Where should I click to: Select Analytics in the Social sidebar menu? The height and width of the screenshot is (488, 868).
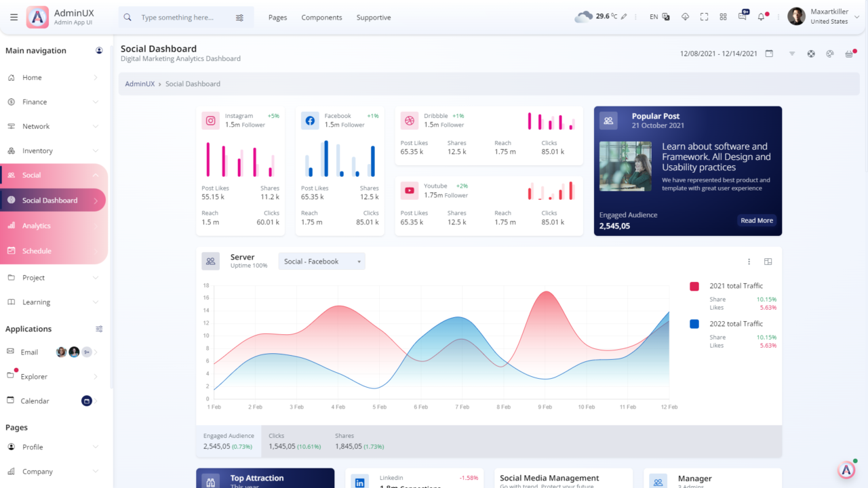(x=54, y=225)
